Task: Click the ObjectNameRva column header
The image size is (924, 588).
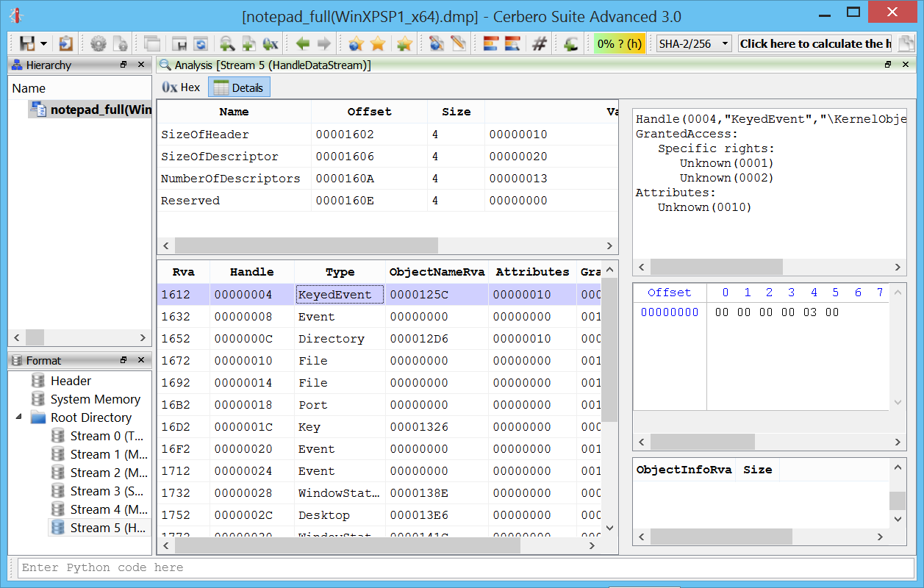Action: [x=437, y=272]
